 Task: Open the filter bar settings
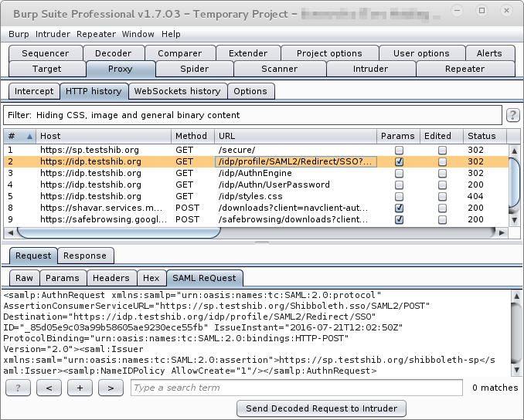click(253, 115)
